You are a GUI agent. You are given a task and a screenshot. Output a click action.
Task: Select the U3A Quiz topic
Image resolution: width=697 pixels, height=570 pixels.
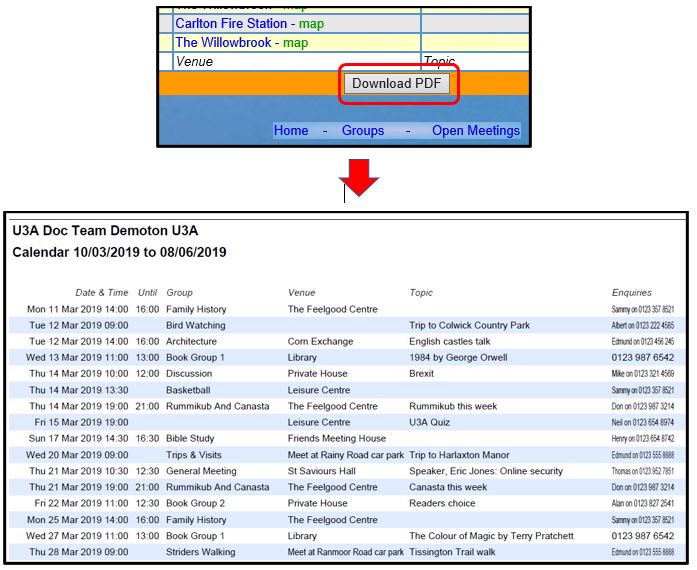coord(431,422)
